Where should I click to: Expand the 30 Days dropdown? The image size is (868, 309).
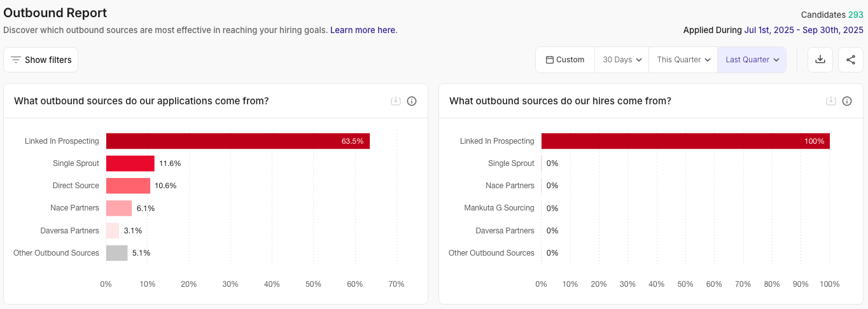(x=622, y=60)
